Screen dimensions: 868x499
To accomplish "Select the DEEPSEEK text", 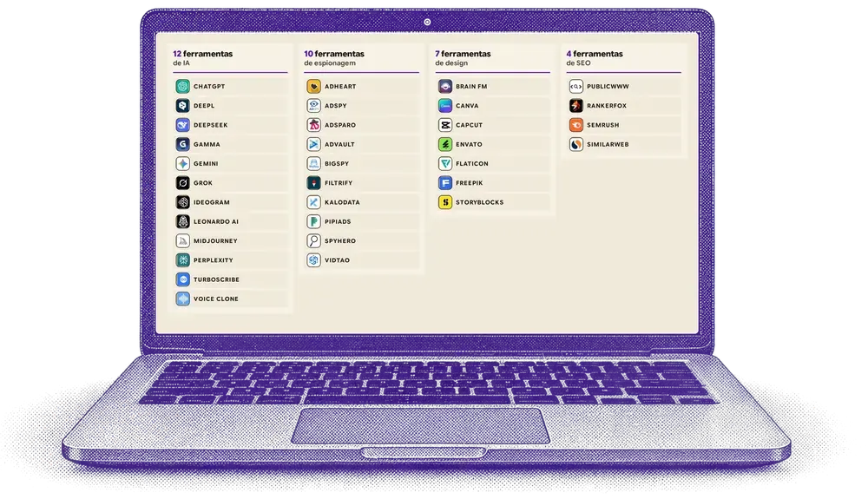I will (x=210, y=126).
